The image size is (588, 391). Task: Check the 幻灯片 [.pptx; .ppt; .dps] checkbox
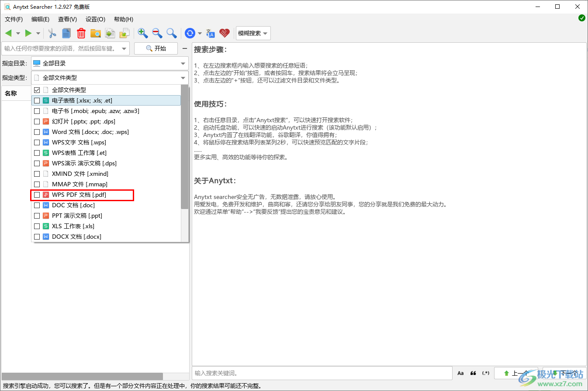[x=37, y=121]
